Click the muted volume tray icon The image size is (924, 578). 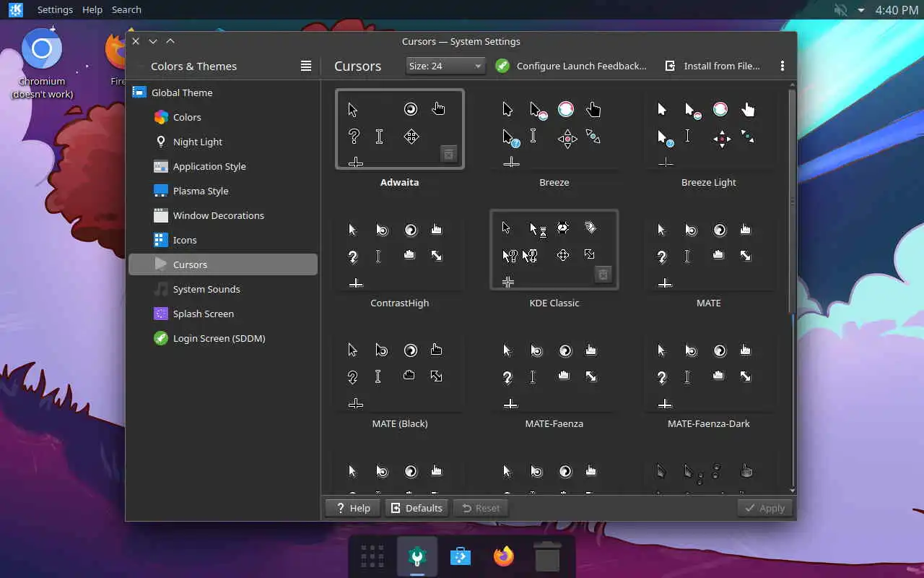tap(840, 10)
